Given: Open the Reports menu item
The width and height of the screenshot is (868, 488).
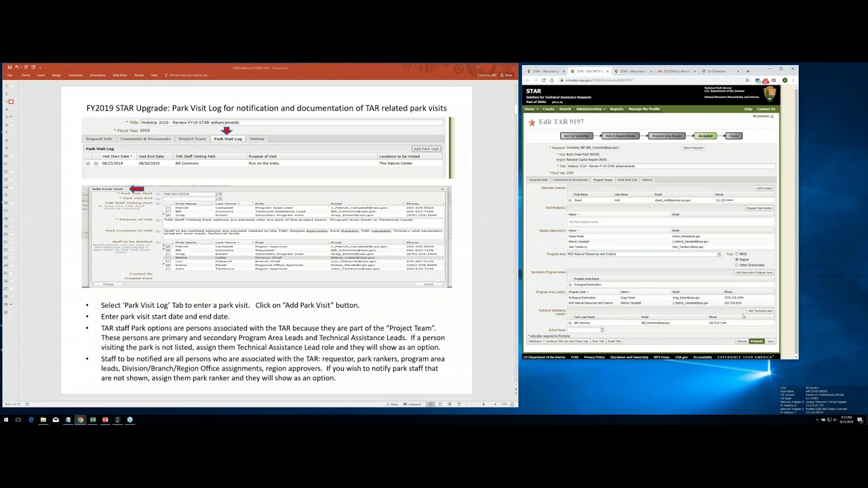Looking at the screenshot, I should pyautogui.click(x=616, y=109).
